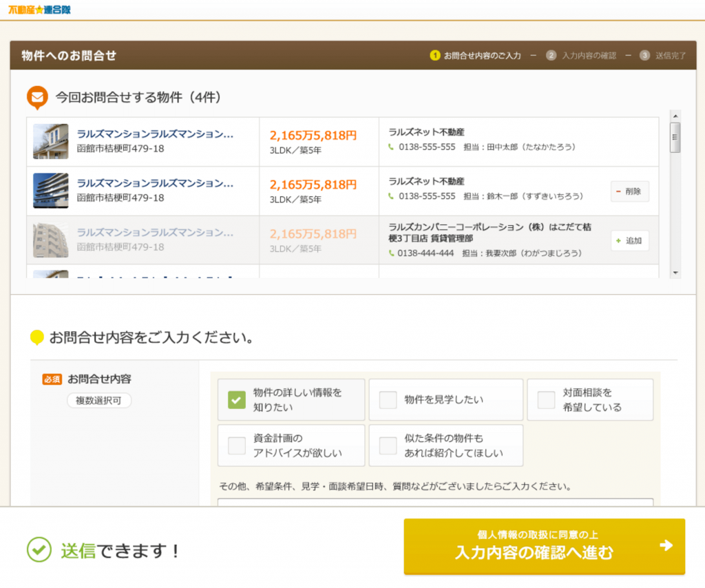This screenshot has height=588, width=705.
Task: Click the phone icon beside 0138-555-555
Action: point(390,147)
